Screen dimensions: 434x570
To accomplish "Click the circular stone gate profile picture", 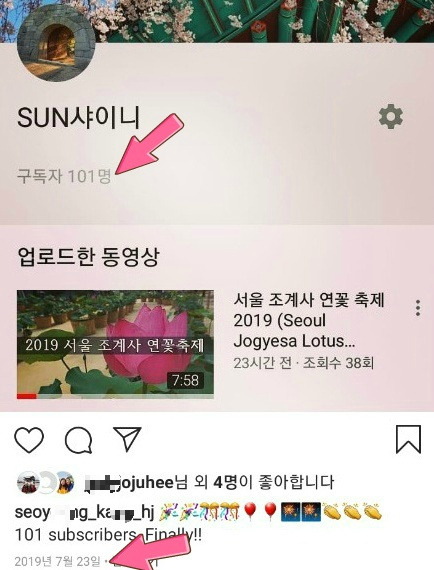I will pos(56,43).
